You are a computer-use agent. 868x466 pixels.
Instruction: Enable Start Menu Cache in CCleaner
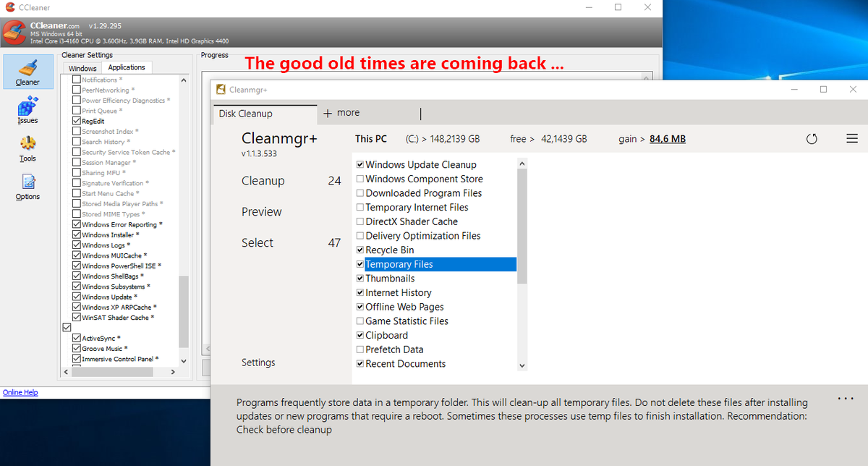[77, 193]
